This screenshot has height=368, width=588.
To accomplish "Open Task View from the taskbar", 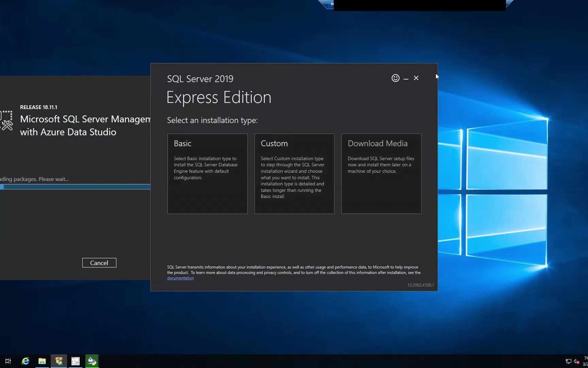I will point(8,361).
